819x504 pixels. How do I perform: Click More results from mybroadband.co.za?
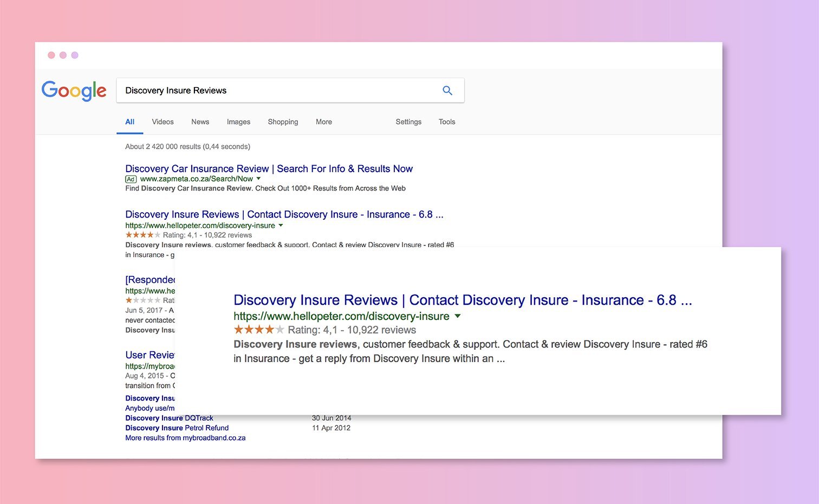pyautogui.click(x=185, y=438)
